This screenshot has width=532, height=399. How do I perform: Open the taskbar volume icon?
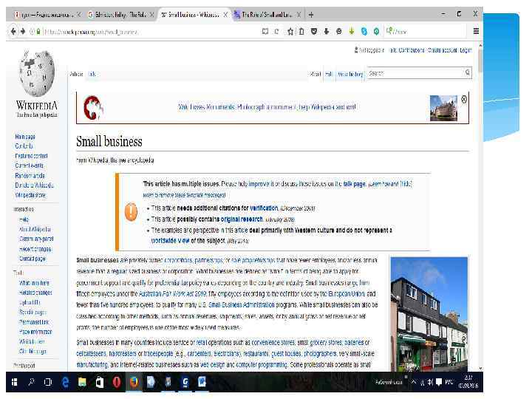click(x=430, y=382)
